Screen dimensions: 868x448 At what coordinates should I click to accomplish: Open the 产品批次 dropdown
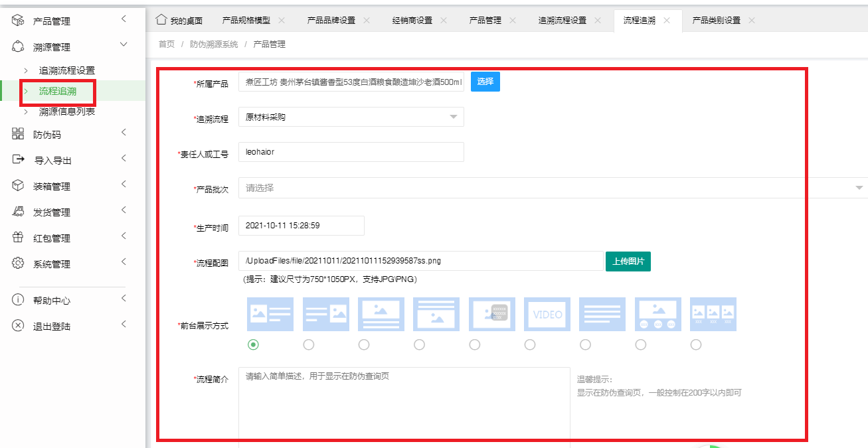pyautogui.click(x=551, y=188)
